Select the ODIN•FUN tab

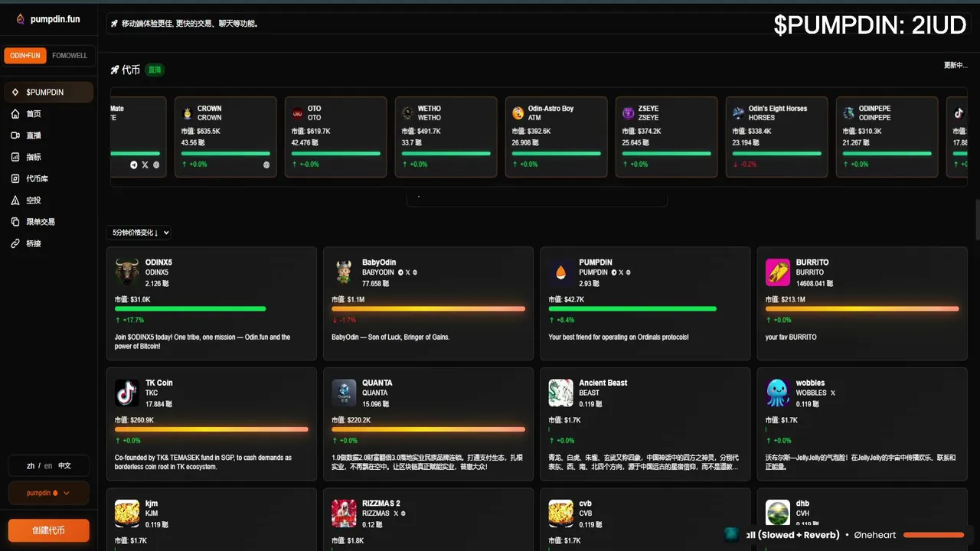(x=25, y=56)
